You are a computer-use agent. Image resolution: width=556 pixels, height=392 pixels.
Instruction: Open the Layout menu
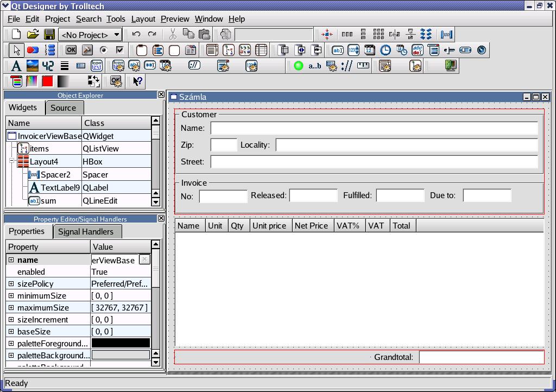point(143,19)
